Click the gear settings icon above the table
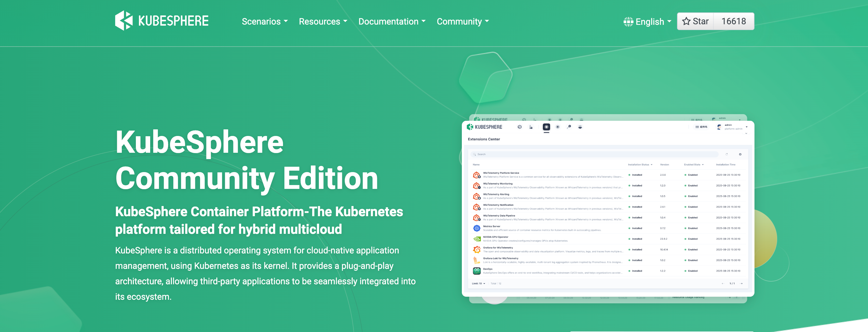This screenshot has height=332, width=868. pyautogui.click(x=740, y=154)
